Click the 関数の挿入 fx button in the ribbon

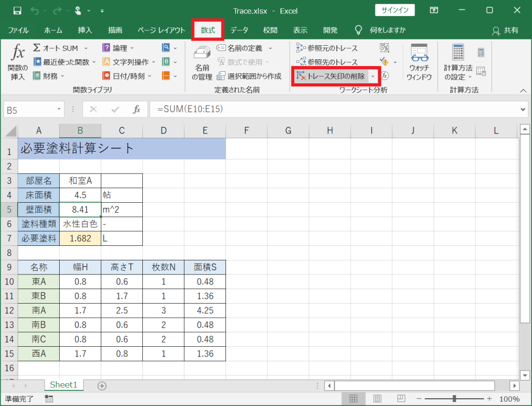pyautogui.click(x=18, y=62)
